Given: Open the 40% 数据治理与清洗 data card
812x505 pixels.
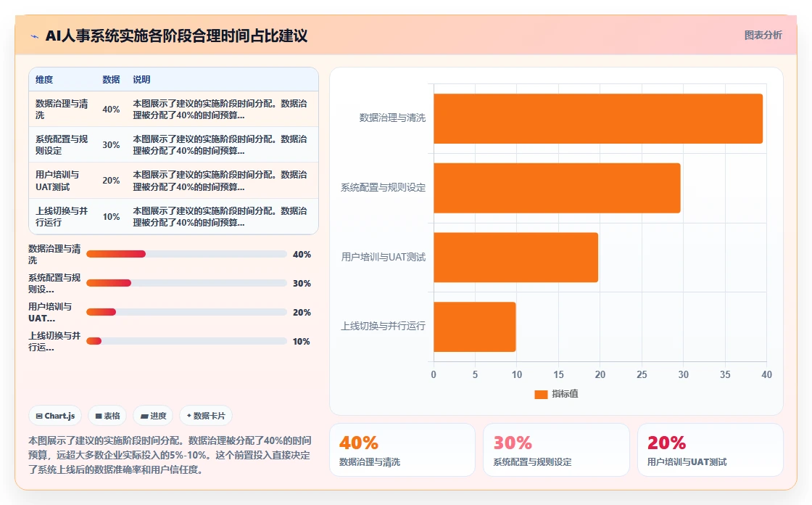Looking at the screenshot, I should click(x=402, y=450).
